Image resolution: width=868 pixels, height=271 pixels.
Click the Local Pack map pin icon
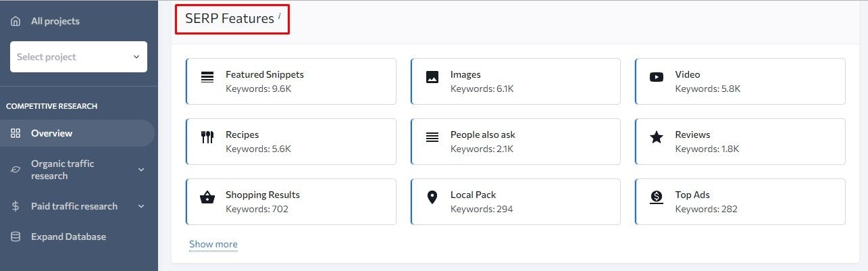(432, 197)
